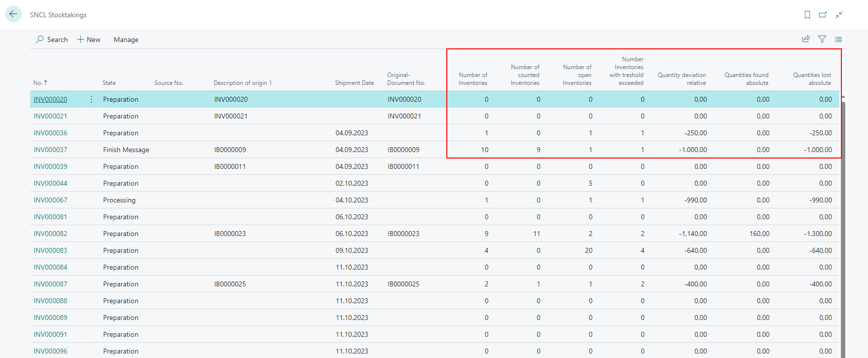Open stocktaking INV000082 link

[x=50, y=234]
